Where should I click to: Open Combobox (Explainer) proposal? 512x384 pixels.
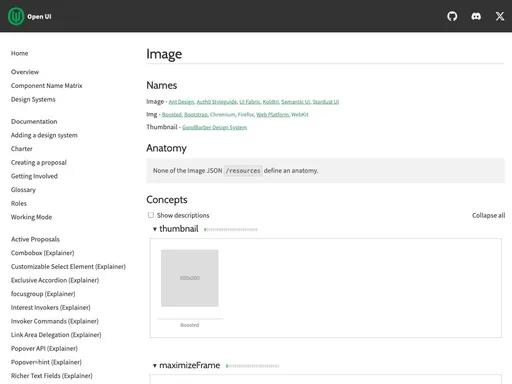point(42,253)
